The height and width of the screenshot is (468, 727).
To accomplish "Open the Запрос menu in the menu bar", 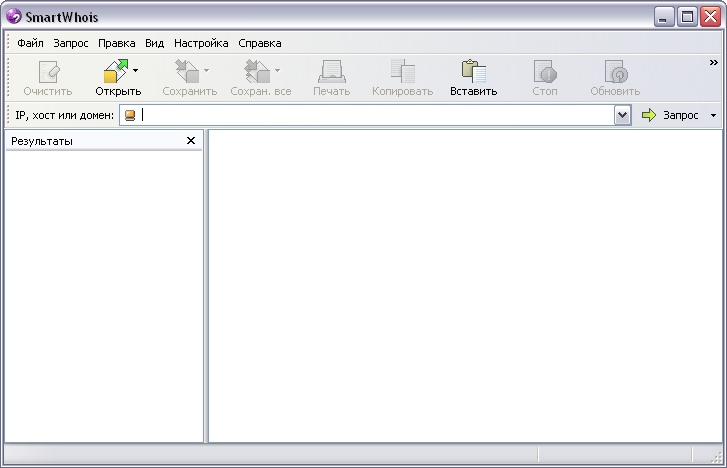I will pyautogui.click(x=70, y=43).
